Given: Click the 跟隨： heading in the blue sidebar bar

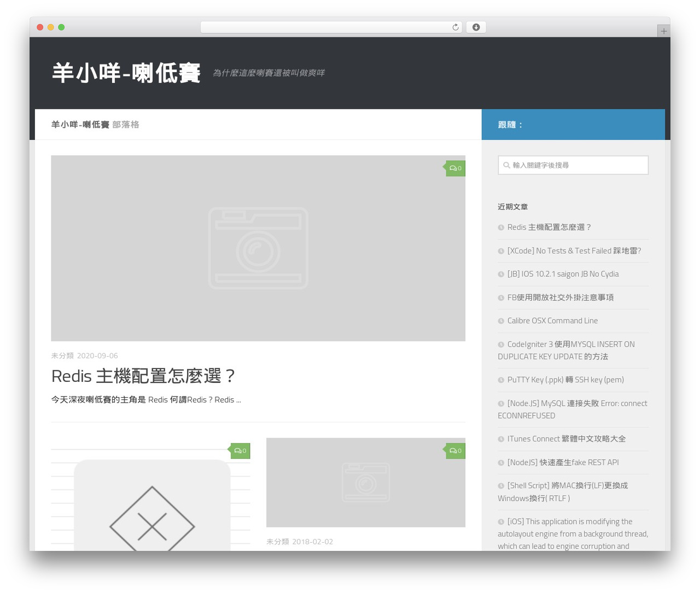Looking at the screenshot, I should click(511, 125).
